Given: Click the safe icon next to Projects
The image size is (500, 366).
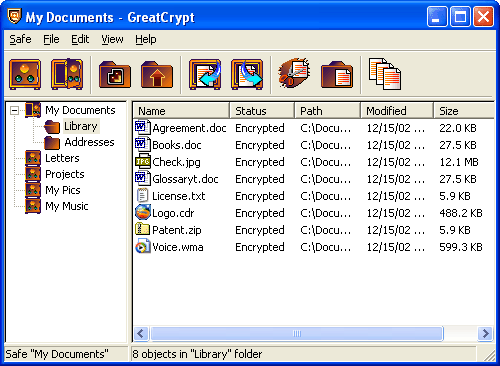Looking at the screenshot, I should point(33,174).
